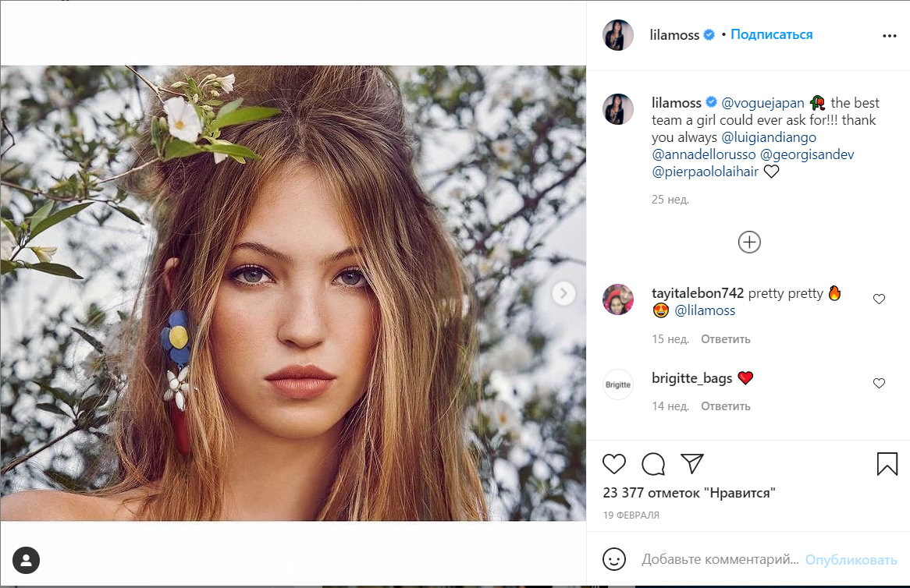Viewport: 910px width, 588px height.
Task: Open the three-dot post options menu
Action: pyautogui.click(x=890, y=36)
